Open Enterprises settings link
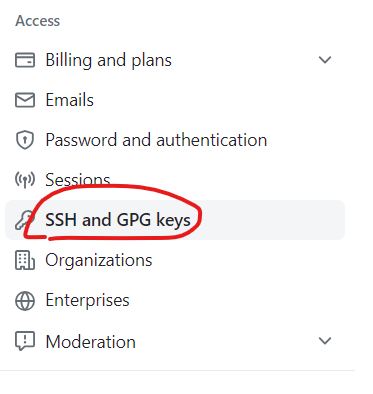Viewport: 373px width, 394px height. pyautogui.click(x=87, y=300)
